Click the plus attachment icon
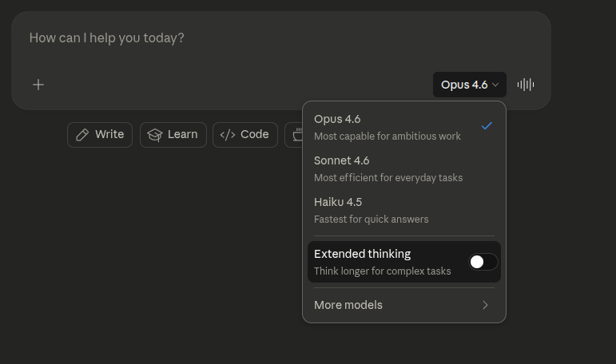Image resolution: width=616 pixels, height=364 pixels. [38, 85]
